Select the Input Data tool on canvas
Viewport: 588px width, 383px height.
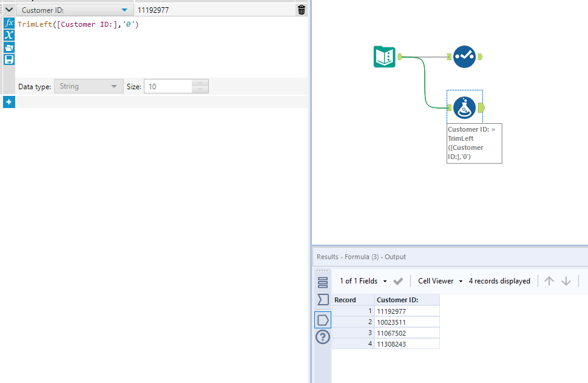(x=384, y=56)
